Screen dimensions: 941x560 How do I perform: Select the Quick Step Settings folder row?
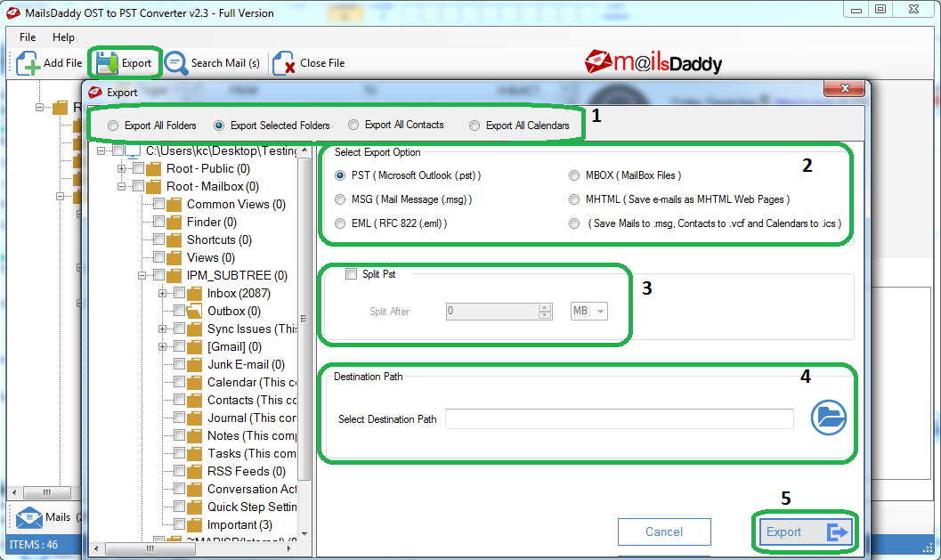252,507
